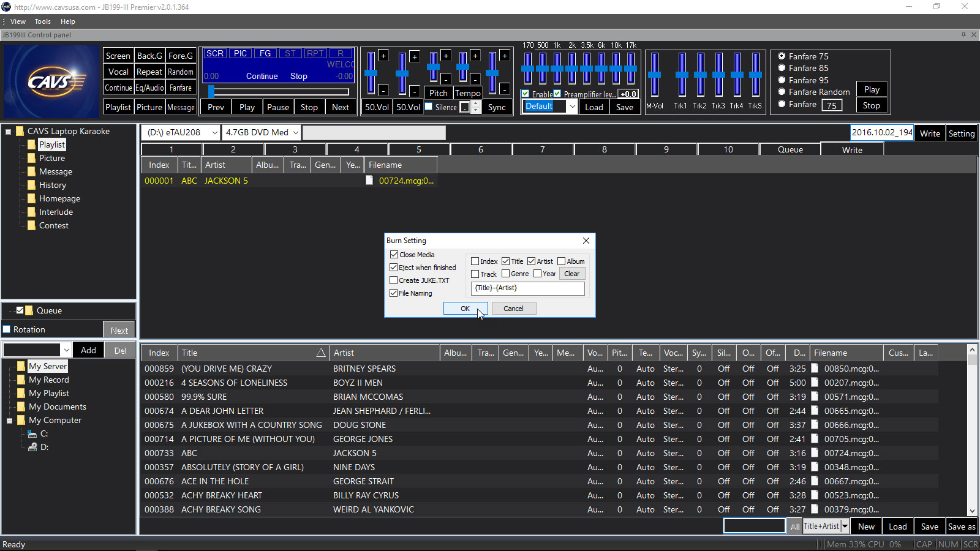Toggle Close Media checkbox
Viewport: 980px width, 551px height.
click(x=394, y=255)
